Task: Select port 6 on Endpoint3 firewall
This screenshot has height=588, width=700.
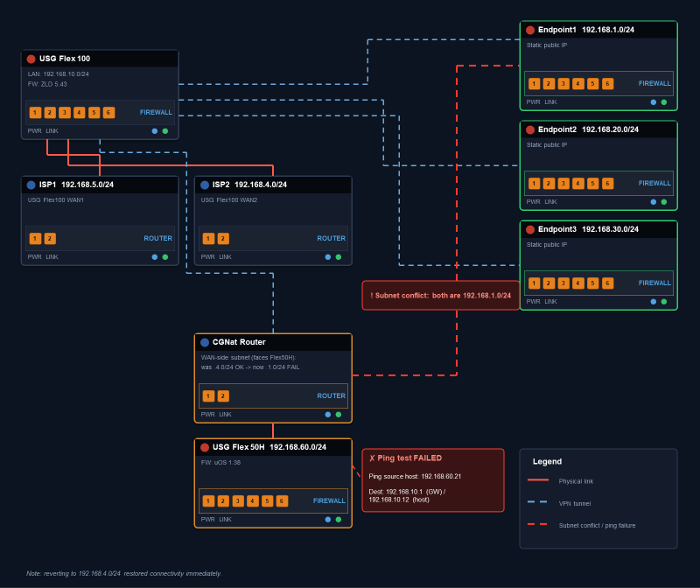Action: 607,283
